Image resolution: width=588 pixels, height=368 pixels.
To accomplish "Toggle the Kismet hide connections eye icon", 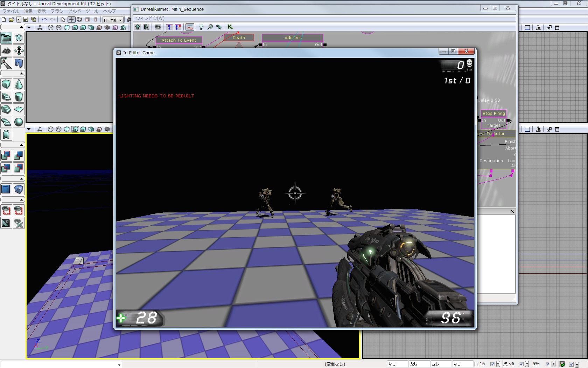I will (x=158, y=27).
